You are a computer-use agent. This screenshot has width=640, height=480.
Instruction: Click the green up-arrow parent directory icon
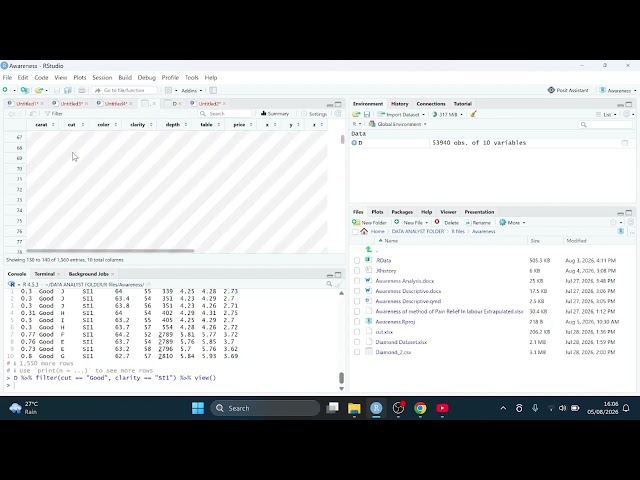click(369, 249)
